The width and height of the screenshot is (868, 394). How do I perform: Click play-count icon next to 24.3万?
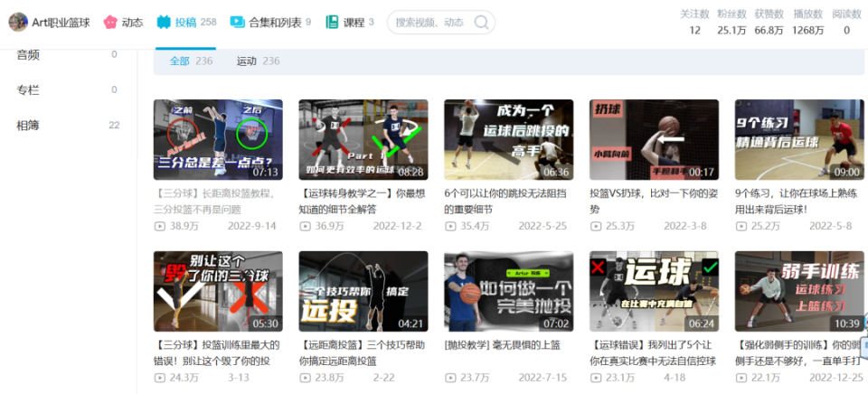pyautogui.click(x=159, y=378)
